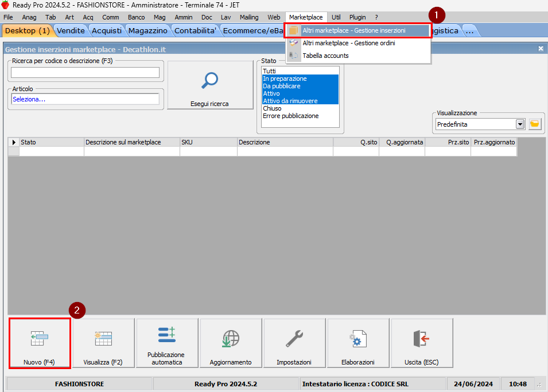Open the Anag menu
Viewport: 548px width, 392px height.
pos(29,17)
